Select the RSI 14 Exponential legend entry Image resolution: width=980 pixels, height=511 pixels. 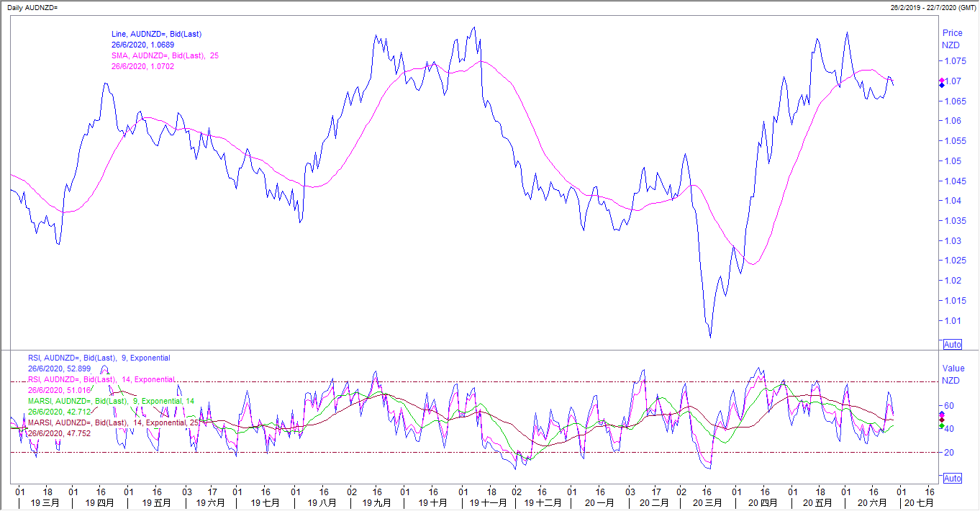(101, 379)
